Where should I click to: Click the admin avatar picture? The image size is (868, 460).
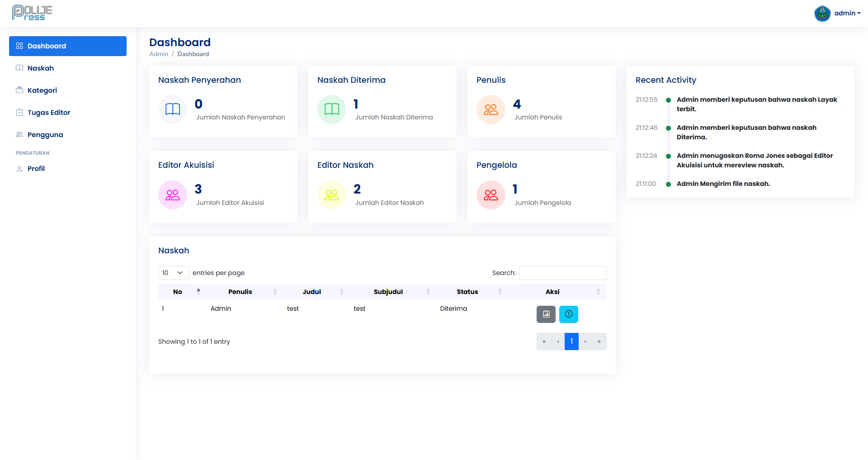[x=822, y=14]
